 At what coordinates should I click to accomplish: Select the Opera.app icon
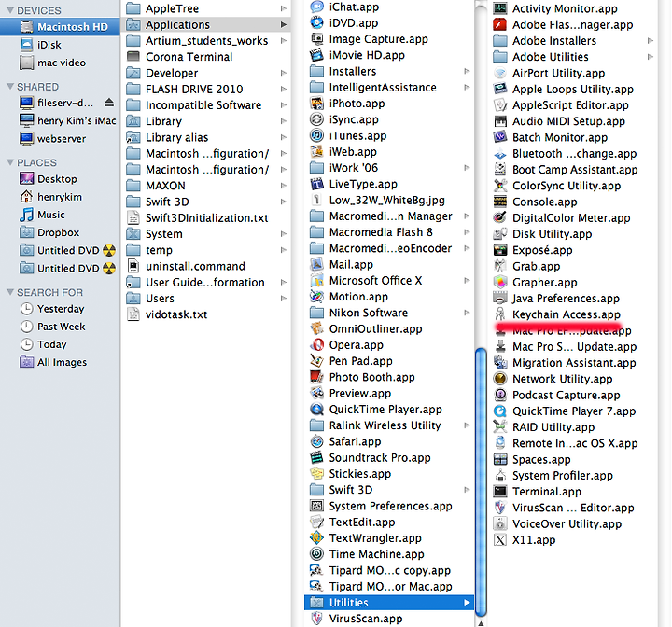click(x=316, y=344)
